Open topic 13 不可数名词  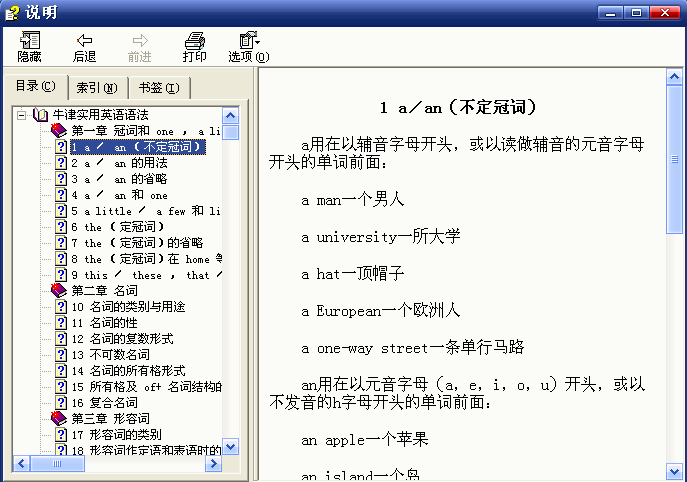click(x=110, y=355)
